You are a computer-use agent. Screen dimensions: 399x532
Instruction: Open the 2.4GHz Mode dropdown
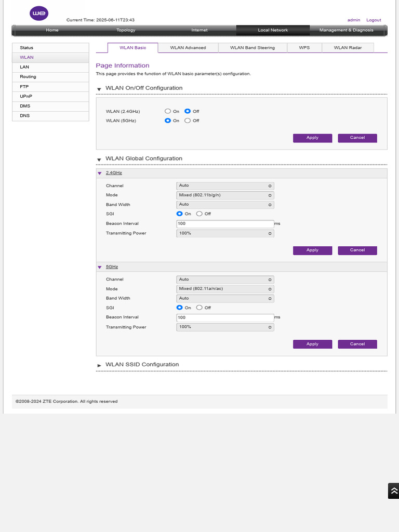225,195
